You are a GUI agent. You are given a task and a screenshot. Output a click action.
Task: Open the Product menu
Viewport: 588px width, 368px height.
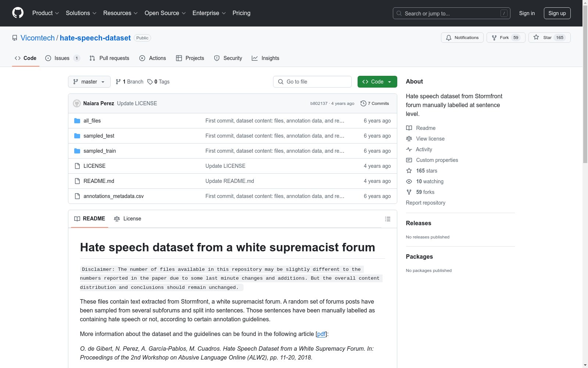tap(46, 13)
